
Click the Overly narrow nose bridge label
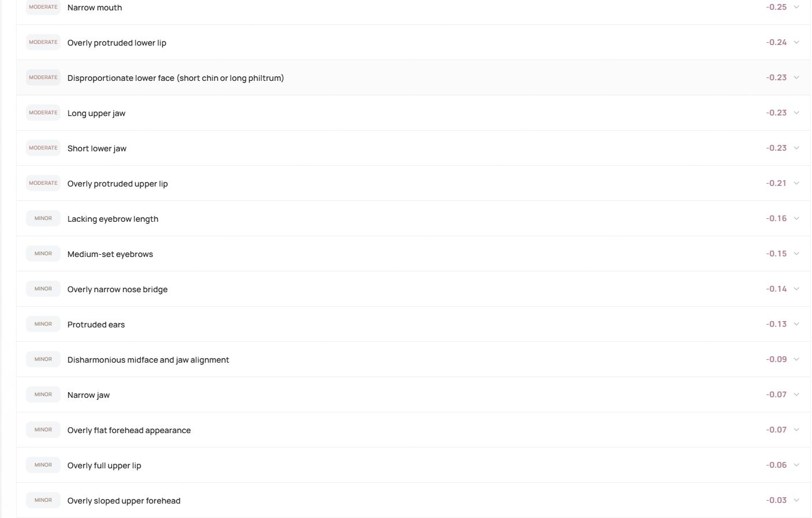click(x=117, y=289)
